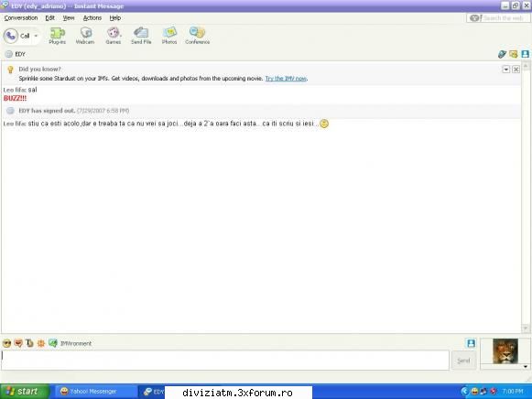
Task: Open the Conversation menu
Action: [21, 18]
